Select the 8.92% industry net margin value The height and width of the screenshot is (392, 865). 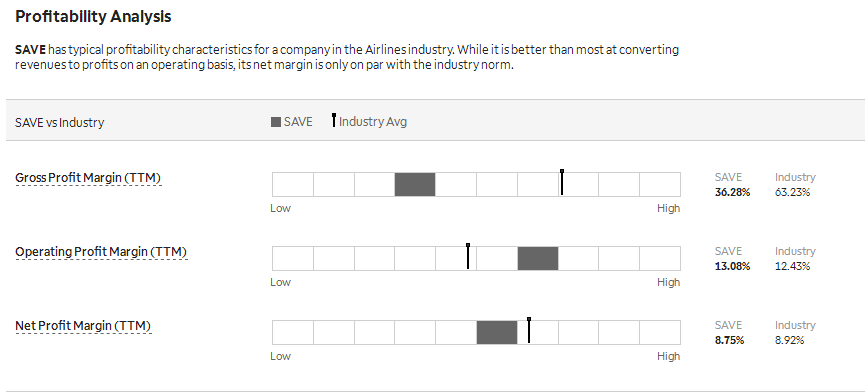(790, 340)
